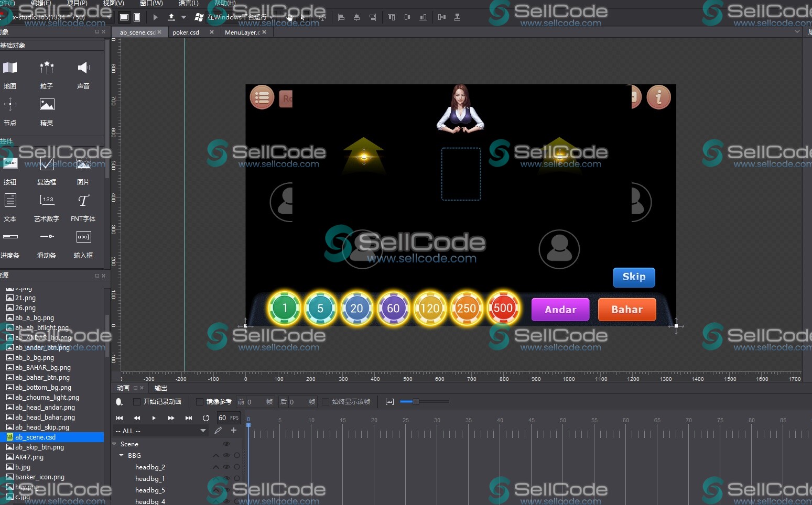The height and width of the screenshot is (505, 812).
Task: Enable 开始记录动画 checkbox
Action: pyautogui.click(x=137, y=402)
